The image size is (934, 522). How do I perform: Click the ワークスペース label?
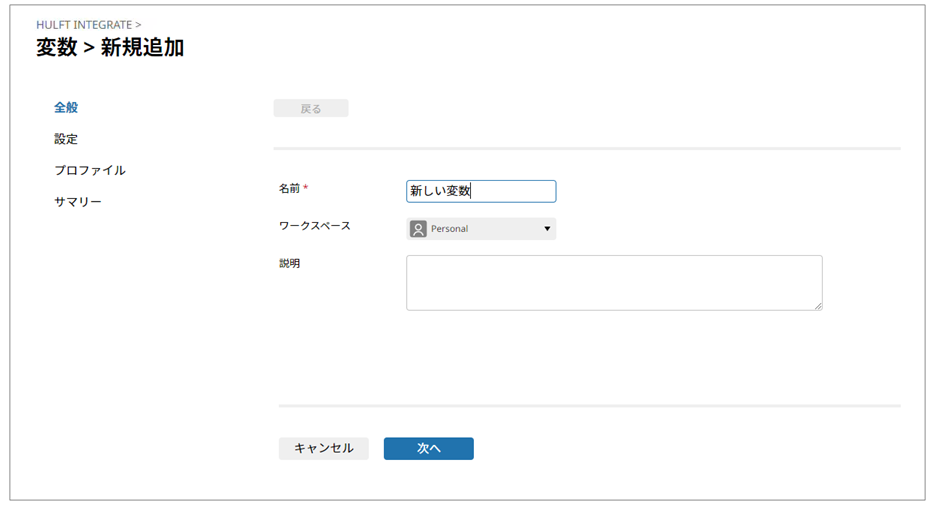pyautogui.click(x=315, y=226)
